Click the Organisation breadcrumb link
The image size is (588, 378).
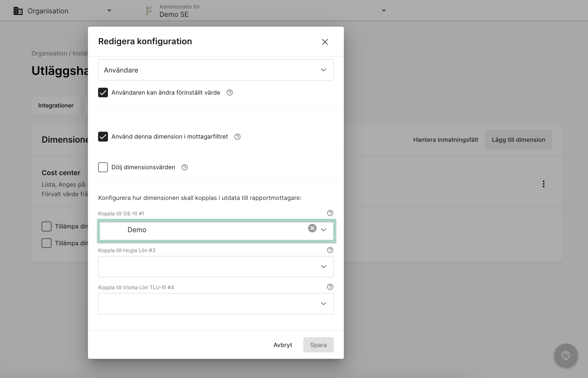coord(49,53)
